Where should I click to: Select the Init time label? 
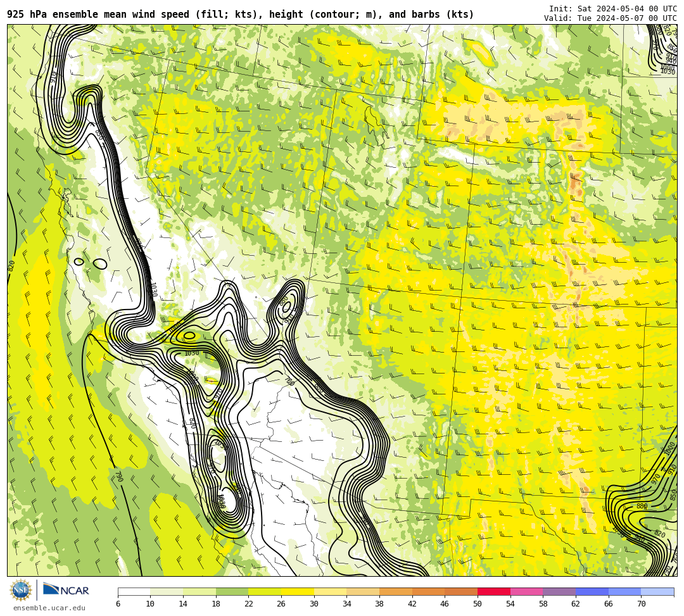(x=613, y=9)
